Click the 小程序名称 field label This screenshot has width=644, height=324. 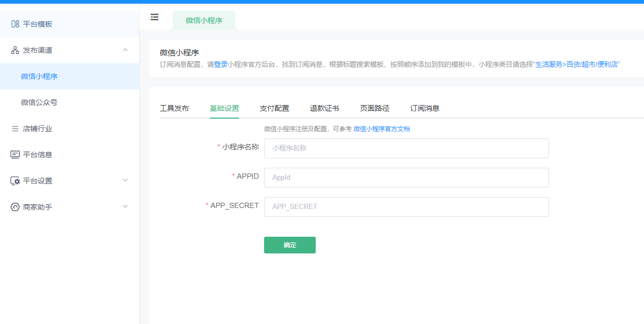point(241,147)
